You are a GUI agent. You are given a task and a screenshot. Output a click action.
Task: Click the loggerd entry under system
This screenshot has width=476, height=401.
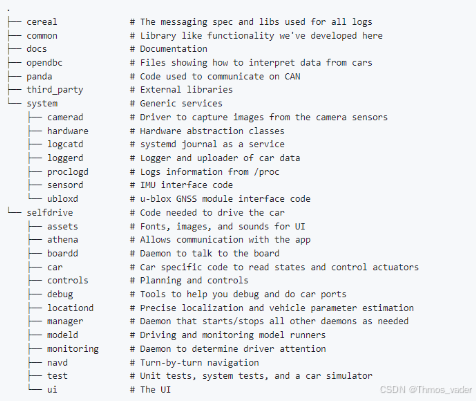tap(65, 158)
